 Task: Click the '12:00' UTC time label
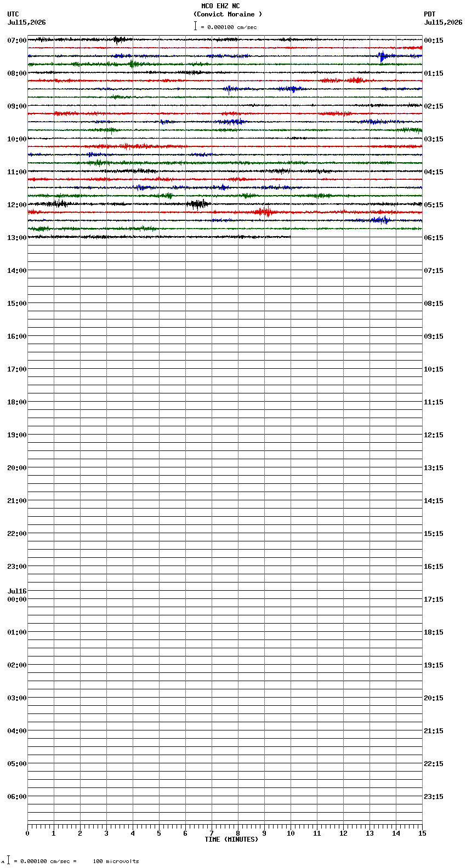[x=17, y=205]
